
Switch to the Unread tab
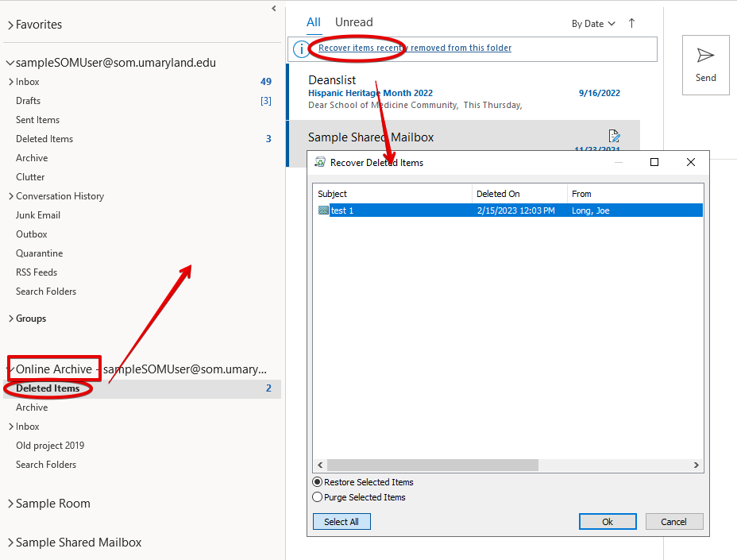pos(353,22)
